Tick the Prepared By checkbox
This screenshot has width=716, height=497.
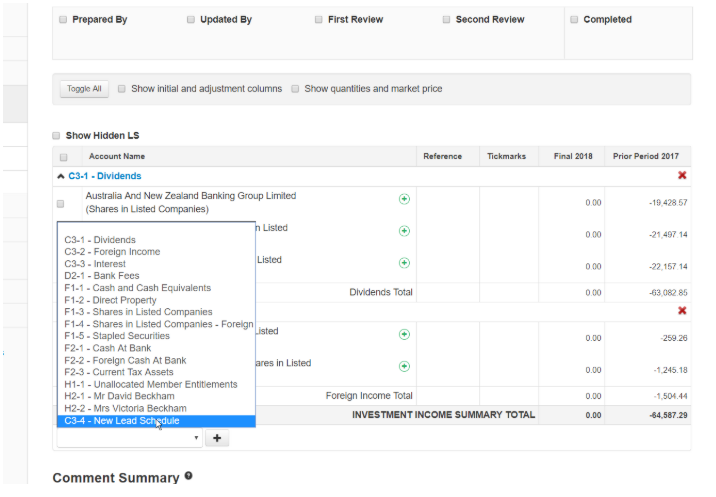tap(63, 20)
